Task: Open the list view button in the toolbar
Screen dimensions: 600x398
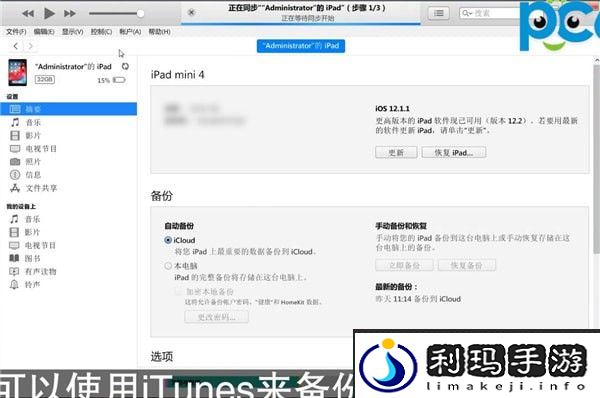Action: pyautogui.click(x=439, y=13)
